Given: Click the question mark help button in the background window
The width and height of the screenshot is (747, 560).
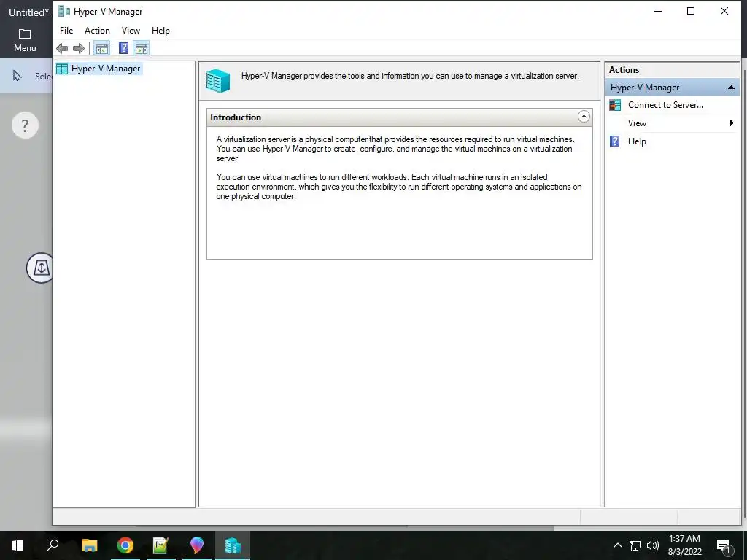Looking at the screenshot, I should point(25,125).
